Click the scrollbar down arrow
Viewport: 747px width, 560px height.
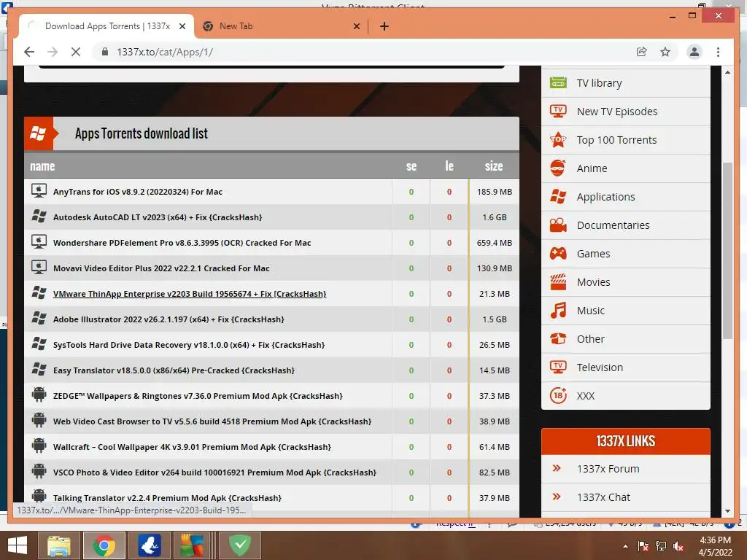pyautogui.click(x=727, y=510)
